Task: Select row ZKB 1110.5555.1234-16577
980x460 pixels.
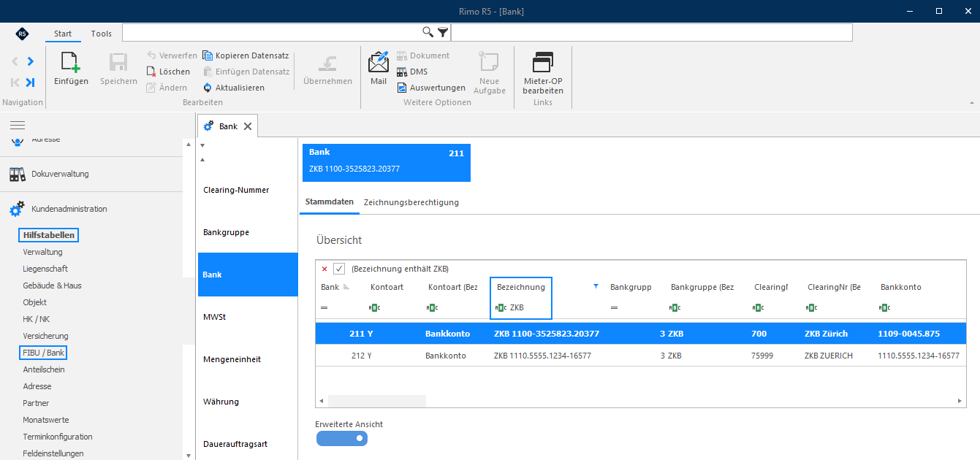Action: pos(641,356)
